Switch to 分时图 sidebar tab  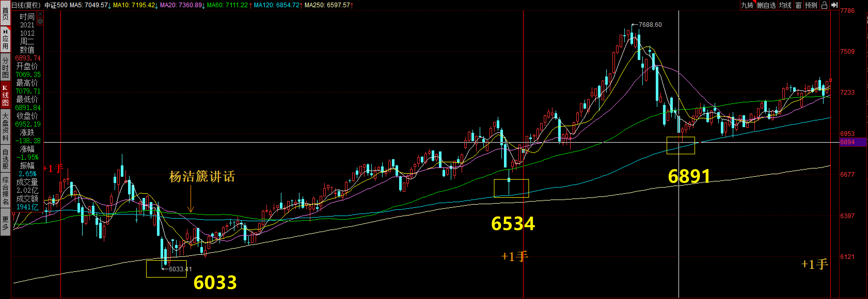pyautogui.click(x=5, y=67)
